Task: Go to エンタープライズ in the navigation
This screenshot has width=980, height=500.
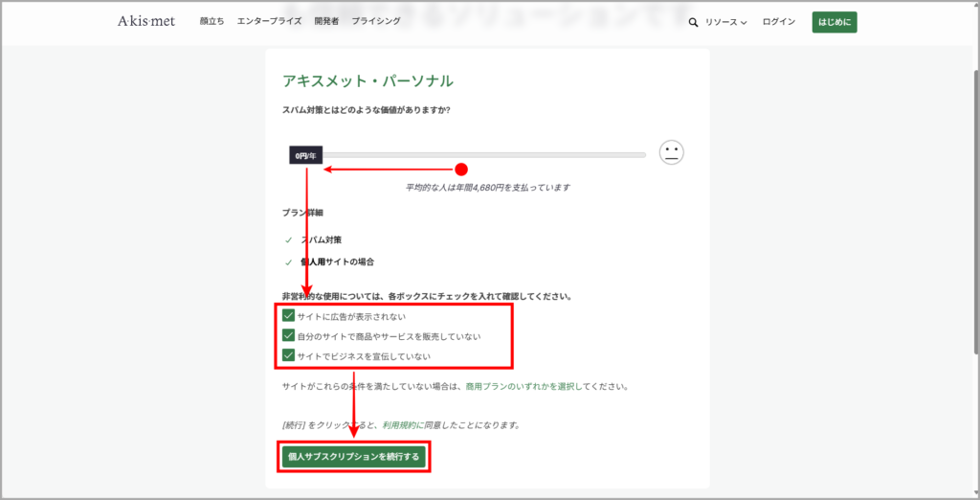Action: click(x=268, y=21)
